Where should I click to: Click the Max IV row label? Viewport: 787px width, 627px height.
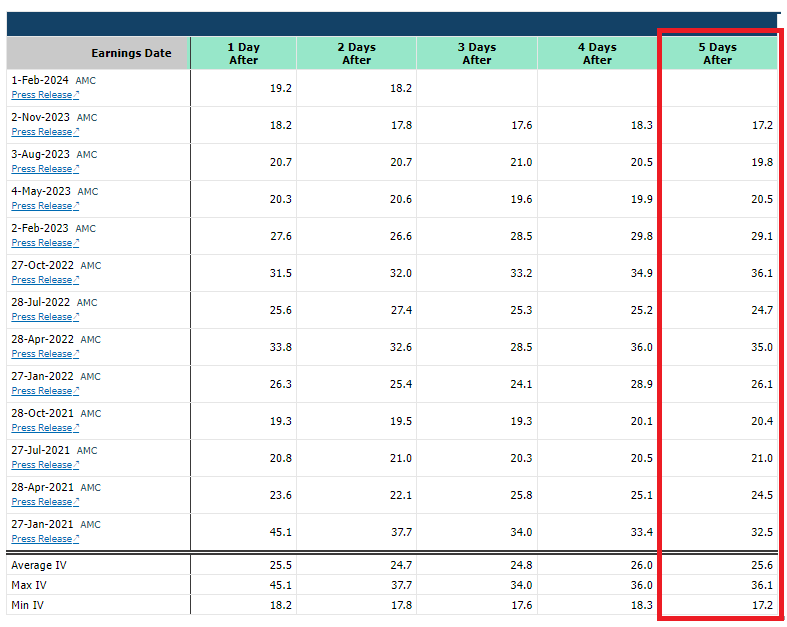29,585
